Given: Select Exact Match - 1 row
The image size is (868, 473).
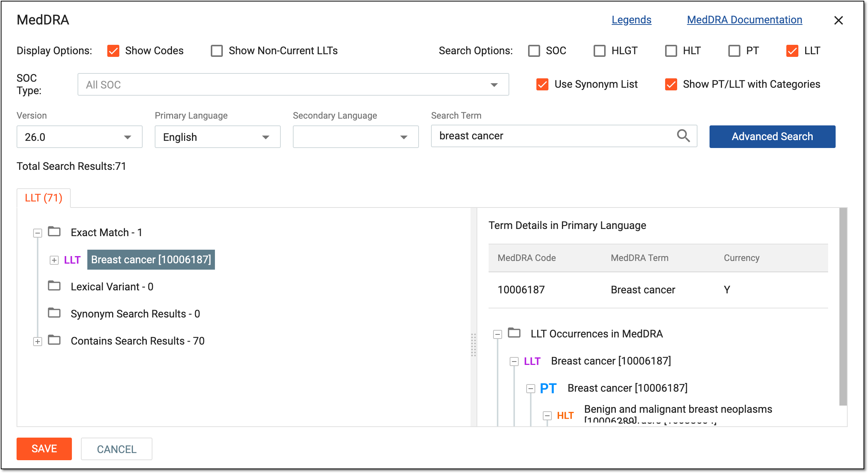Looking at the screenshot, I should coord(107,233).
